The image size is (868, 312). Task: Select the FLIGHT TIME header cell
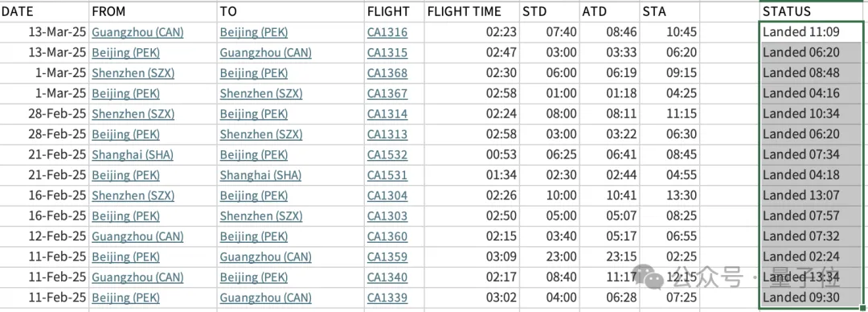pyautogui.click(x=473, y=11)
